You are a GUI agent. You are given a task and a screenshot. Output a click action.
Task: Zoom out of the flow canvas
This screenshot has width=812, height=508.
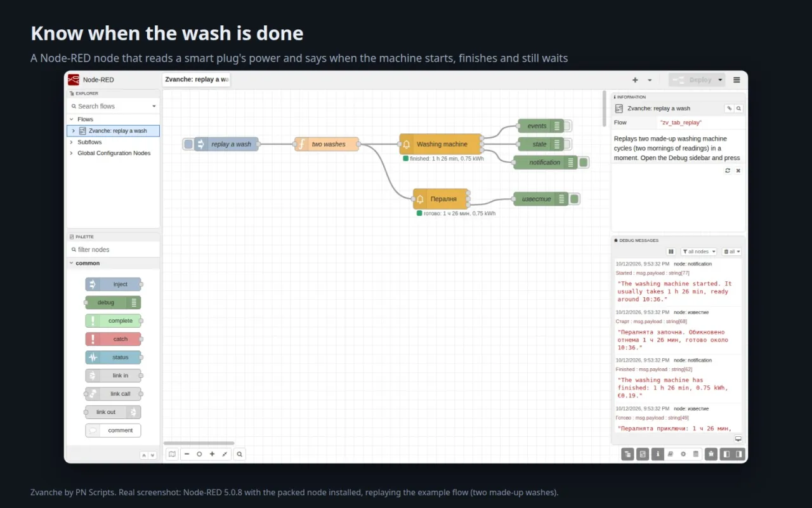[x=187, y=454]
